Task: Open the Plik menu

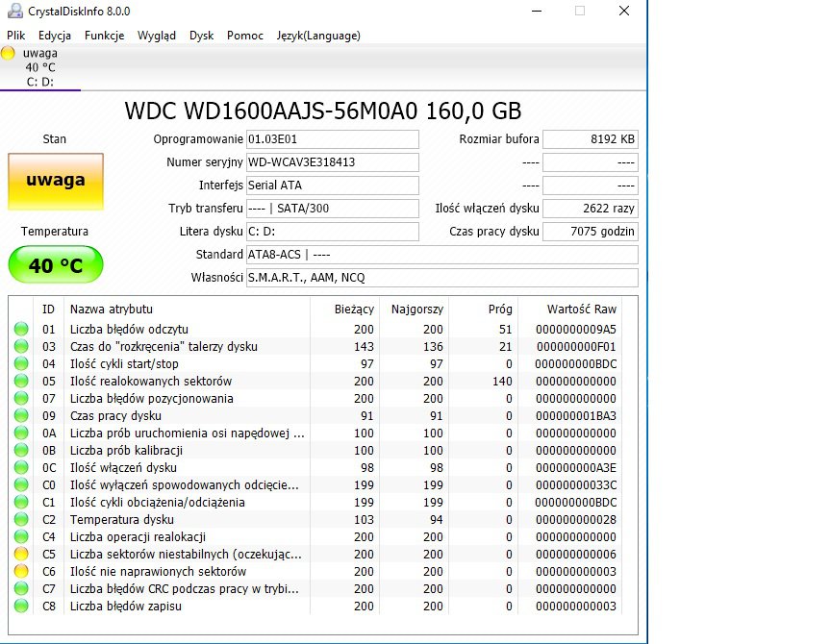Action: (x=16, y=36)
